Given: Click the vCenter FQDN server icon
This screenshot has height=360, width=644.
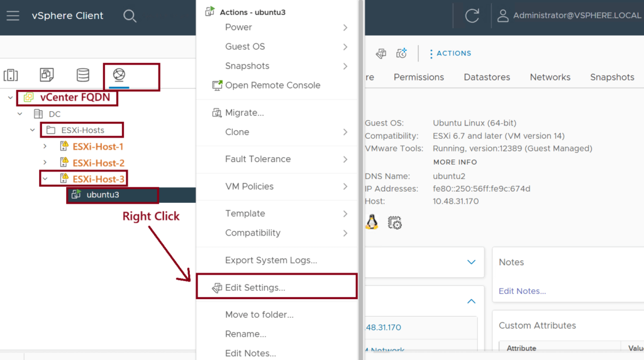Looking at the screenshot, I should (28, 97).
